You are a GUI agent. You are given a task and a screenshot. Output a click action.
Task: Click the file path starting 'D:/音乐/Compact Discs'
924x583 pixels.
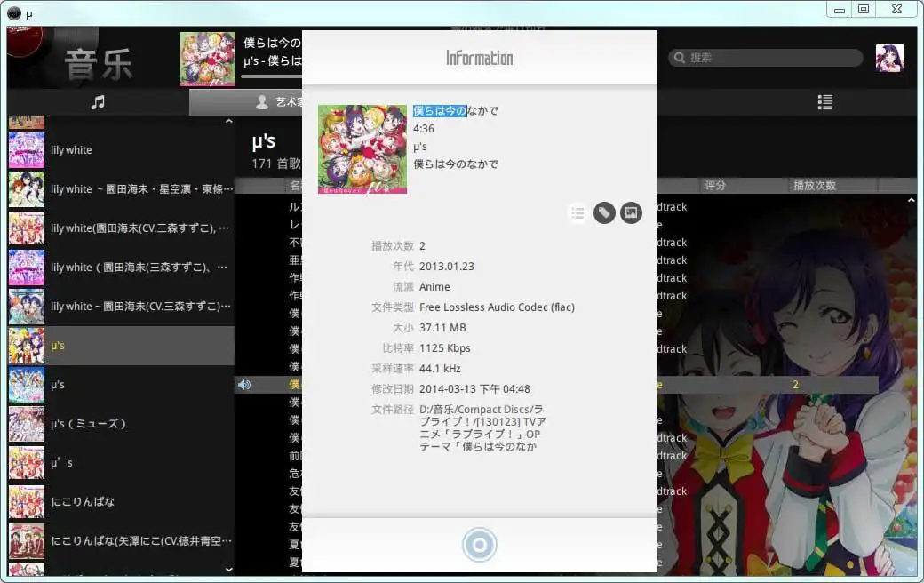click(x=482, y=428)
